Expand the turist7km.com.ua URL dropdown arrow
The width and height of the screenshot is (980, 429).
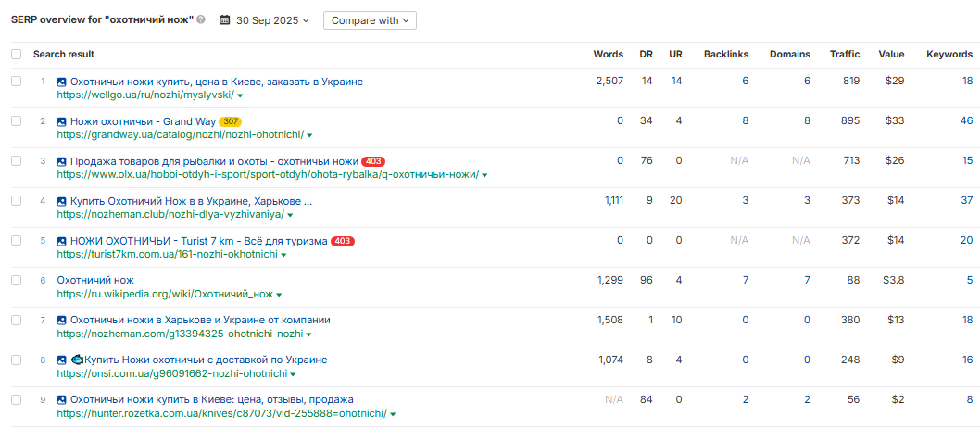[x=283, y=256]
